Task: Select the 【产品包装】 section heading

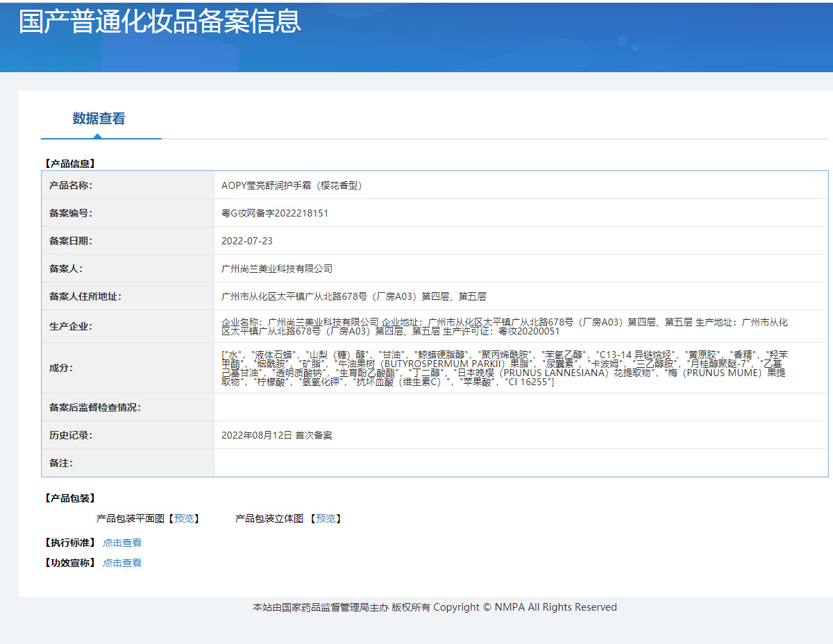Action: tap(69, 498)
